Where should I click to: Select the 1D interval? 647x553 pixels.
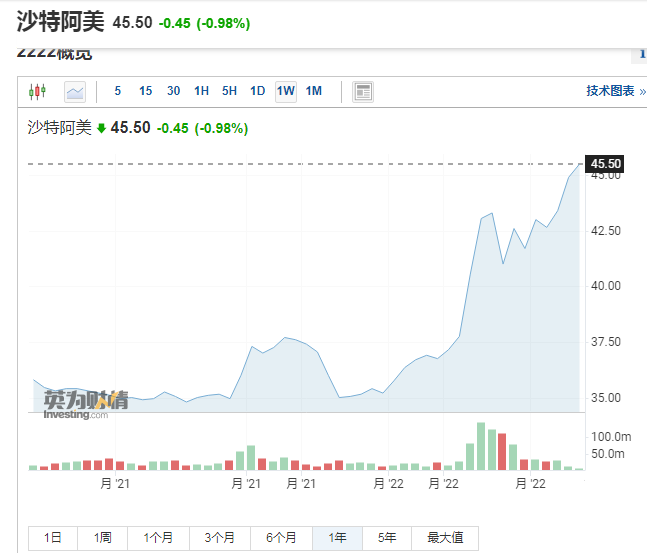[257, 91]
